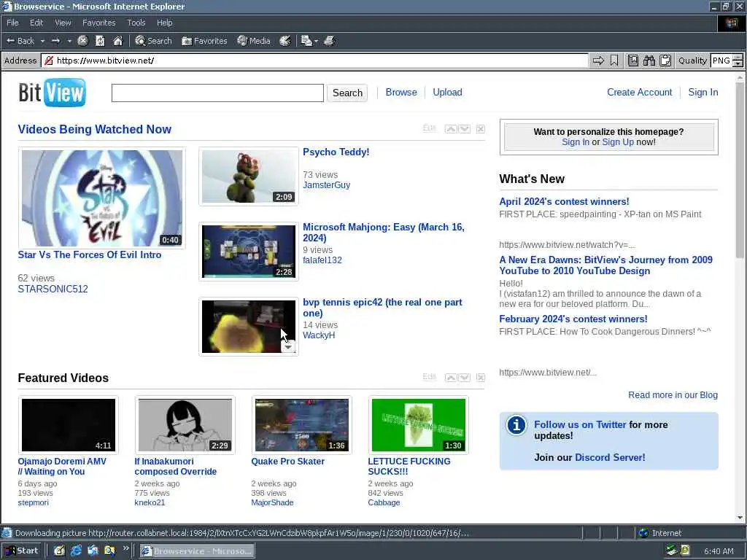Open the Browse link
747x560 pixels.
(x=401, y=93)
